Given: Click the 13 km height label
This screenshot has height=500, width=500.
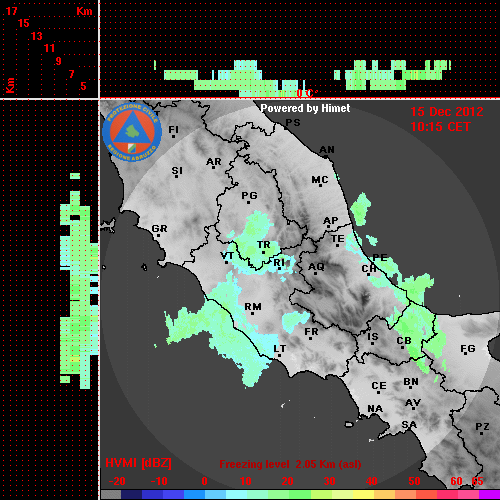Looking at the screenshot, I should (37, 36).
